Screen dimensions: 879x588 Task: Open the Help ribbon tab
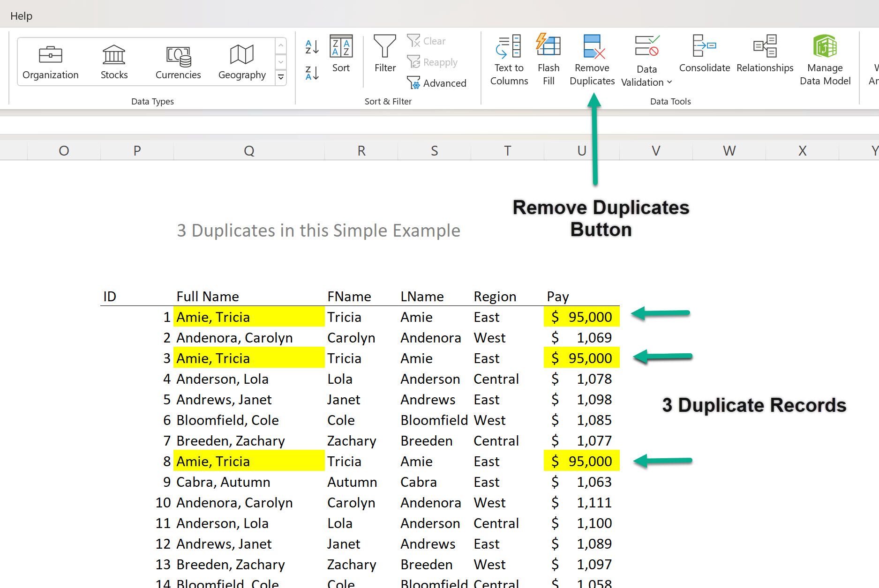coord(21,16)
